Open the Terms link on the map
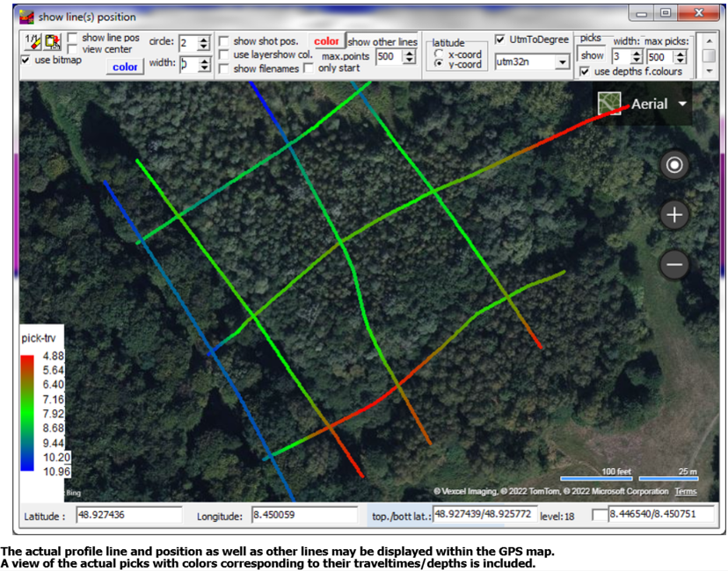The width and height of the screenshot is (728, 571). point(686,491)
